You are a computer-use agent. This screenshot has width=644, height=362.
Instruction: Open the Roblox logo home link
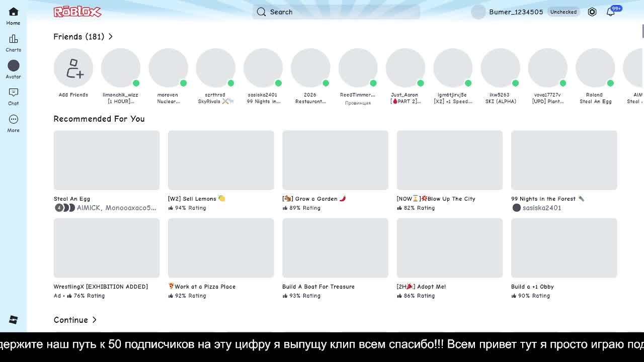pos(77,12)
